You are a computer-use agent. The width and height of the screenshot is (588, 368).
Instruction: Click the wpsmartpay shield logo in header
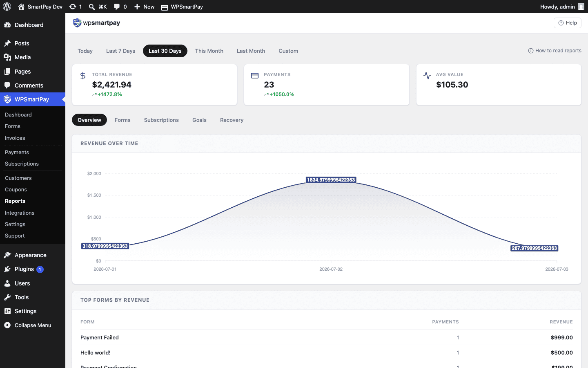[77, 23]
